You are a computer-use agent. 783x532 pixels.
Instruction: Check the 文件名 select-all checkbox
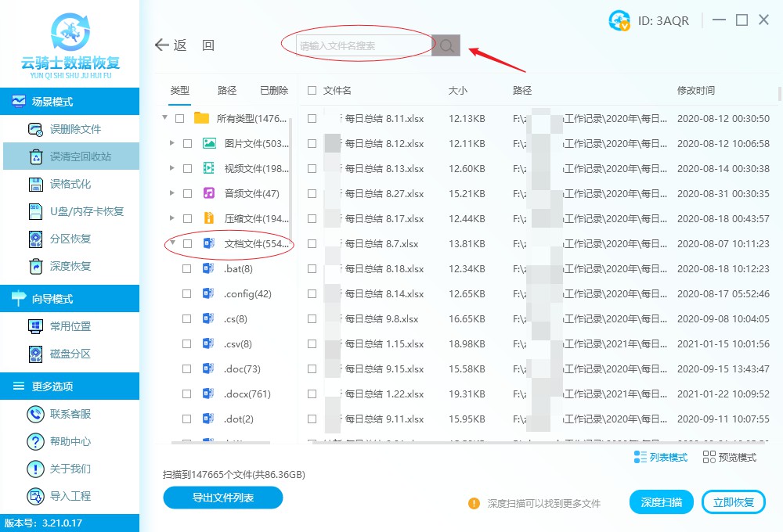pyautogui.click(x=312, y=90)
